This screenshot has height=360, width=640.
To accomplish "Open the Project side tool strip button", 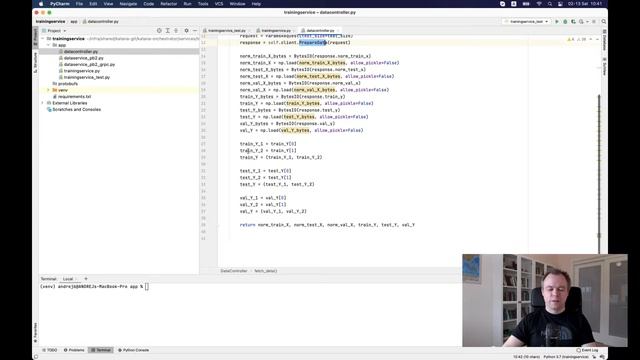I will coord(36,37).
